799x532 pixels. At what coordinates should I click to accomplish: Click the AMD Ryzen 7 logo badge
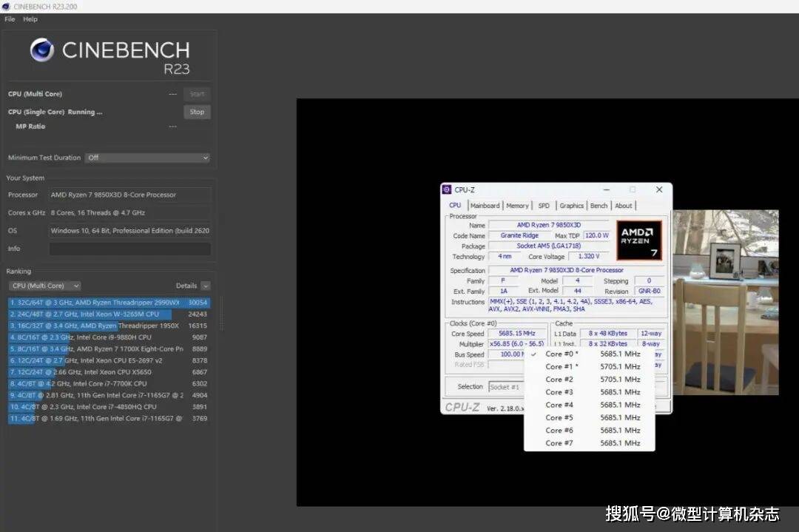tap(638, 240)
